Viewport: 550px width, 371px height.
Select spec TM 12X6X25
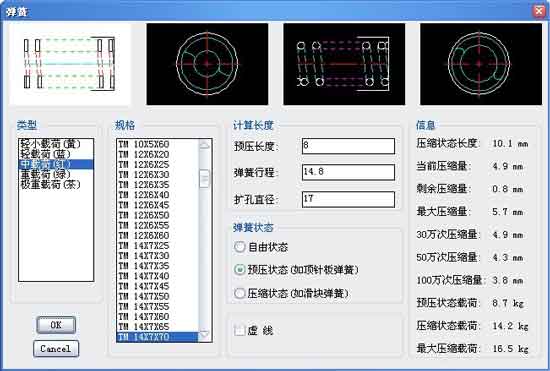[157, 164]
